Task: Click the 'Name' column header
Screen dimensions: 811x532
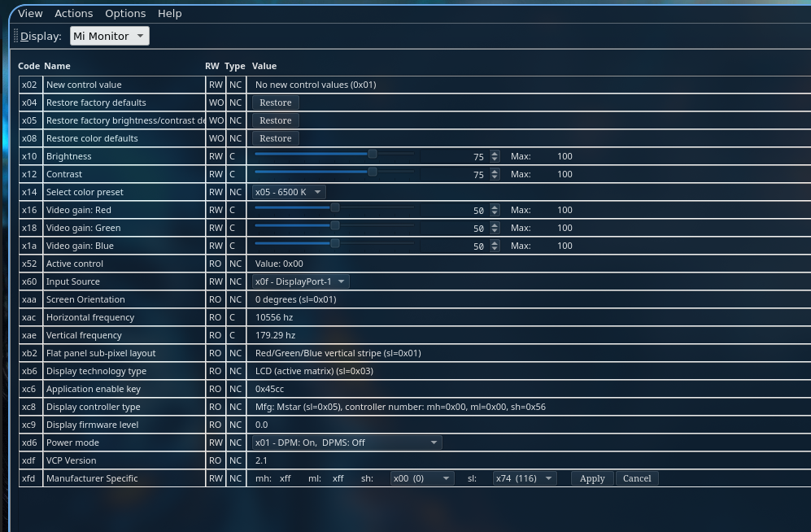Action: point(57,66)
